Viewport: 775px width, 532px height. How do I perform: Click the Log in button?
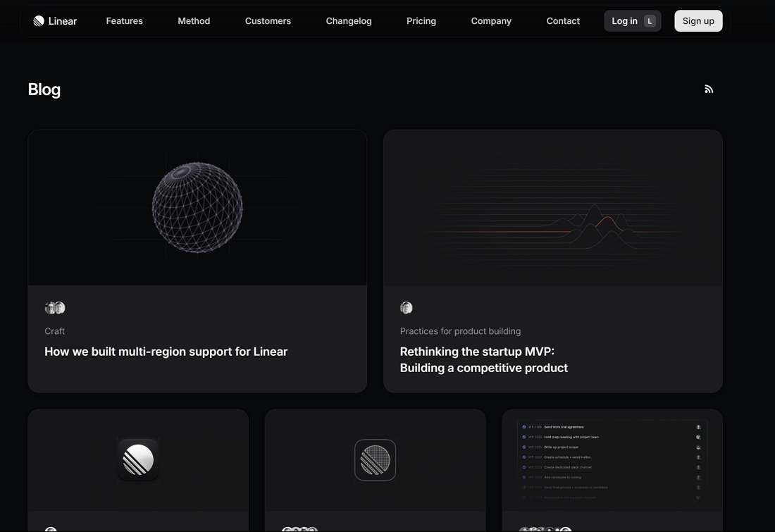[633, 20]
